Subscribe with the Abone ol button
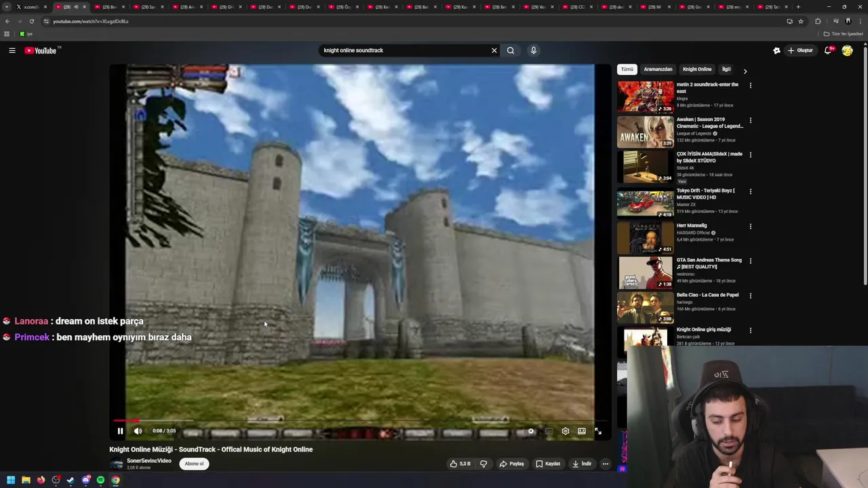This screenshot has height=488, width=868. click(x=194, y=464)
